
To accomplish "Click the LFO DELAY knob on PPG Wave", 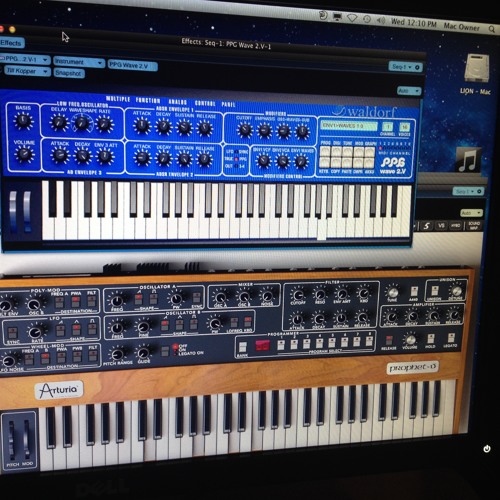I will pyautogui.click(x=59, y=122).
